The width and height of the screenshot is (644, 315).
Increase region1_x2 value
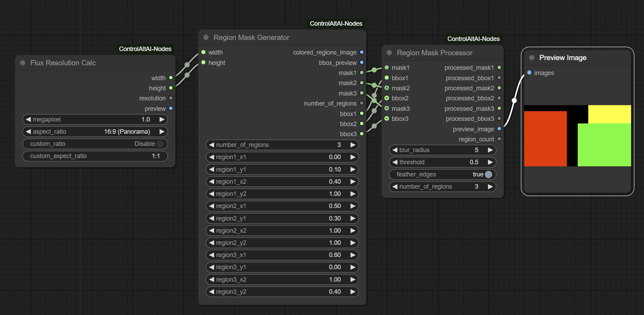coord(353,182)
